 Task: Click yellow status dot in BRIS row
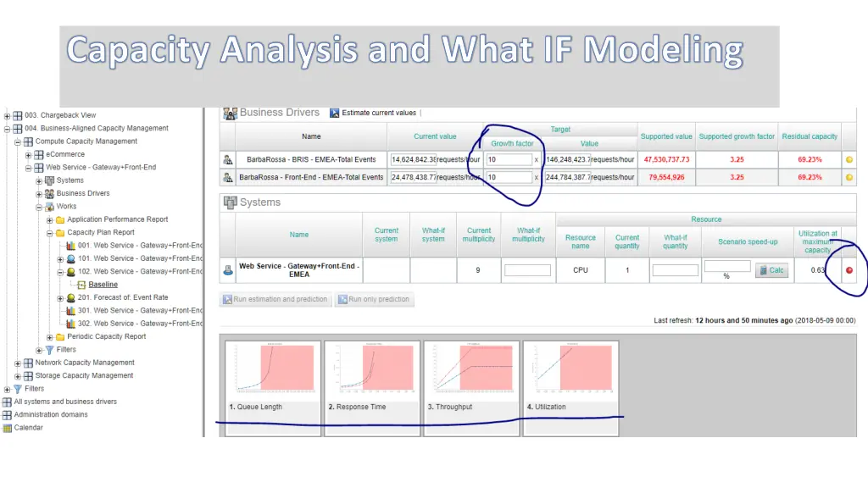click(x=849, y=160)
